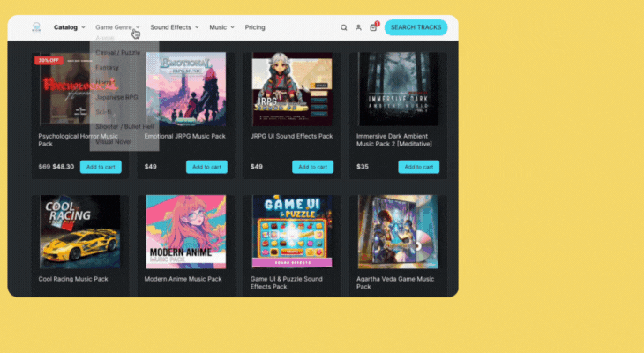Screen dimensions: 644x353
Task: Open the Pricing page
Action: pyautogui.click(x=255, y=27)
